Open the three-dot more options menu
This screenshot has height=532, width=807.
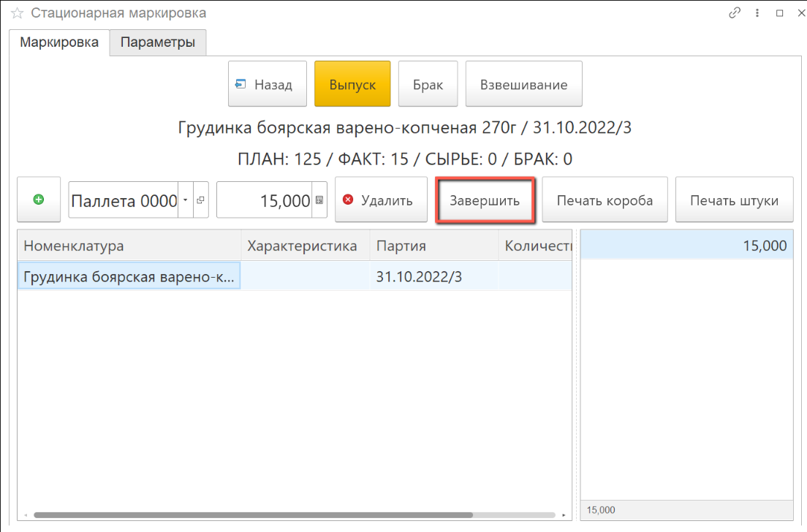coord(757,13)
